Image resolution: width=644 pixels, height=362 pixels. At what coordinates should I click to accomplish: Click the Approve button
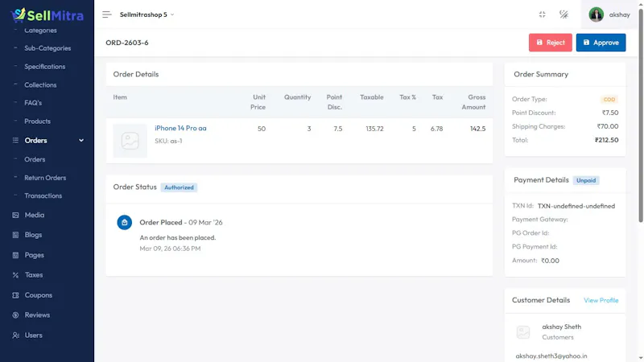(x=601, y=43)
